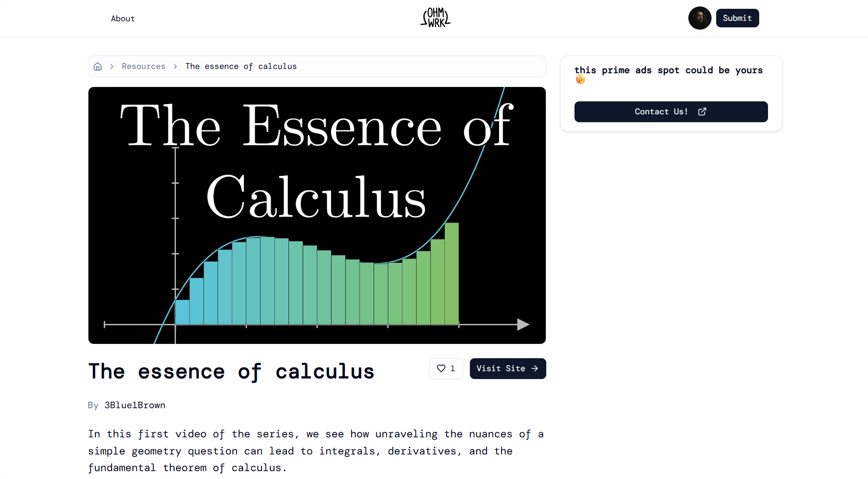Open the 3Blue1Brown author link
The height and width of the screenshot is (479, 868).
tap(135, 405)
